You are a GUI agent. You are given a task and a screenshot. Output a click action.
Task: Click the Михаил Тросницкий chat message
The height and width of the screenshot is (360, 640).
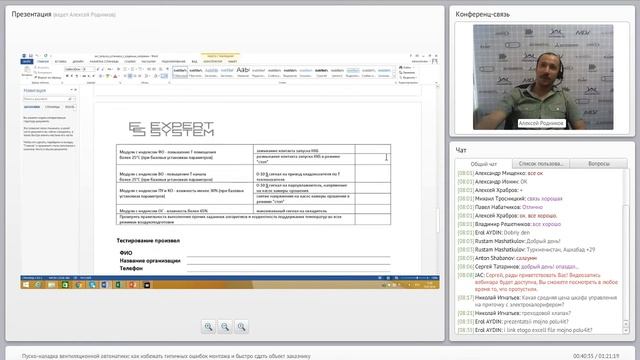point(510,199)
